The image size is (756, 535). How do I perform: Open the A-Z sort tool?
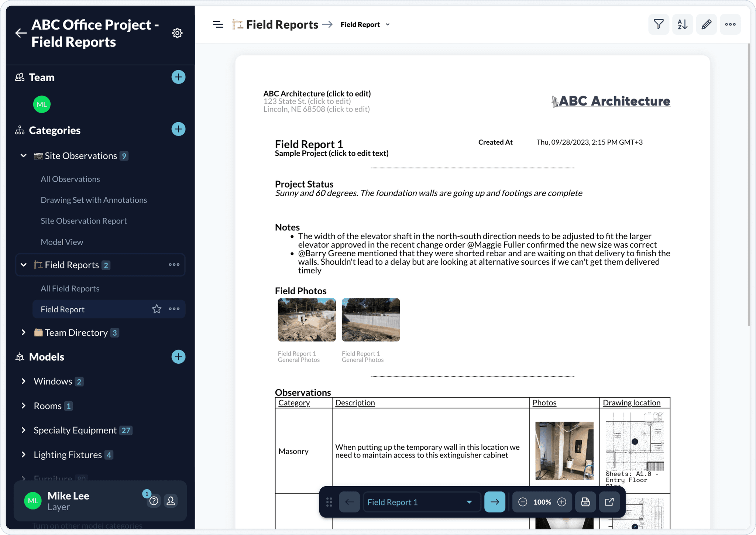coord(683,25)
